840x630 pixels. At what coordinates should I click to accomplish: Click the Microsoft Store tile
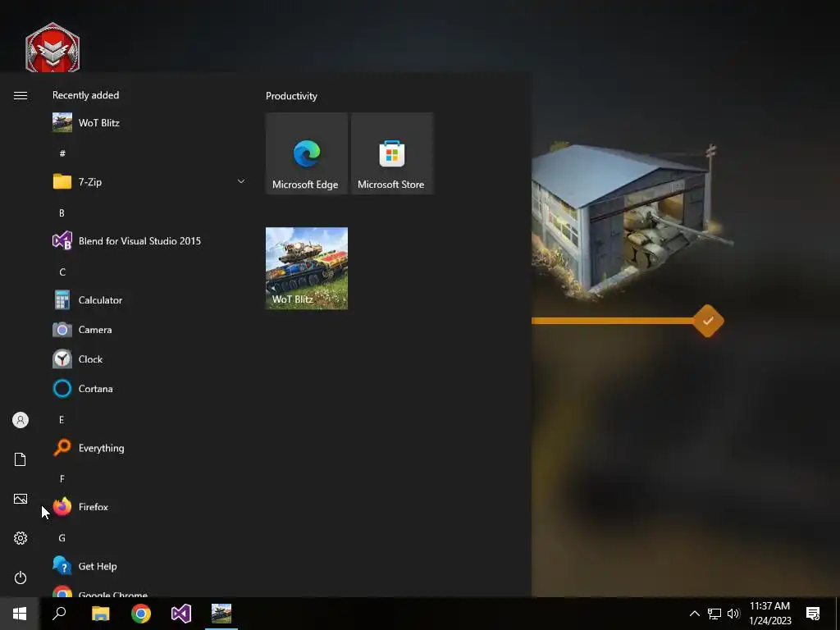coord(391,153)
